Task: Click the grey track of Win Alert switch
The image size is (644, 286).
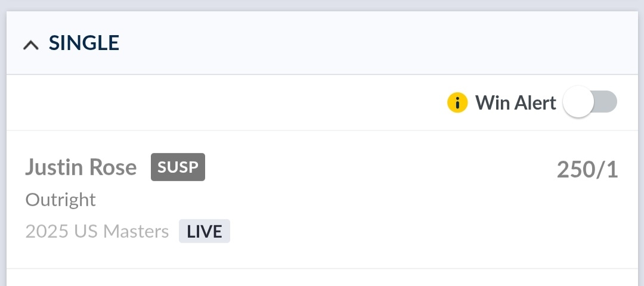Action: click(606, 102)
